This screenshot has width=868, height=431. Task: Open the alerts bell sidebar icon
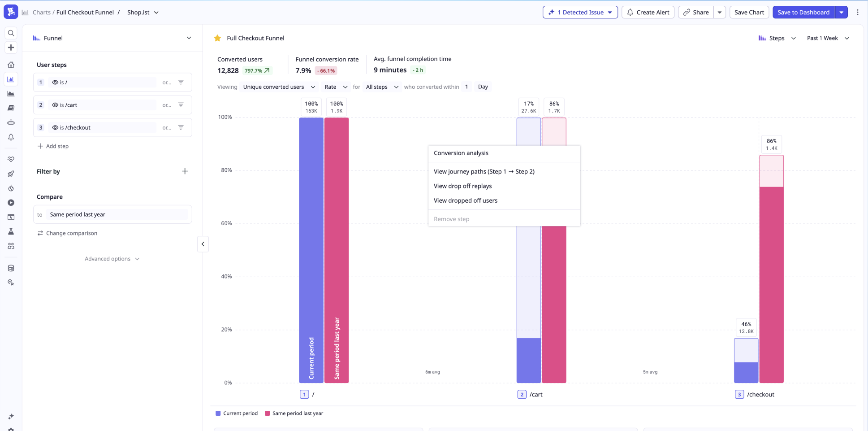[x=11, y=137]
